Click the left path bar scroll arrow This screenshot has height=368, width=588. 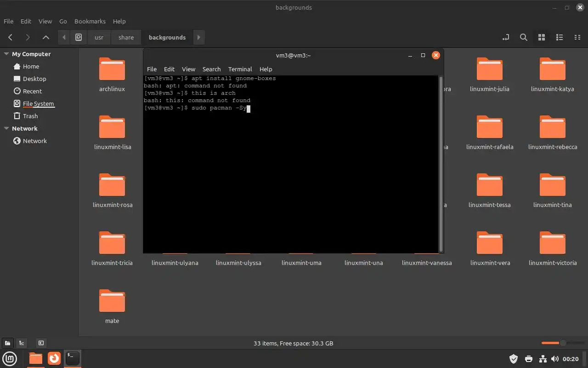(x=64, y=37)
